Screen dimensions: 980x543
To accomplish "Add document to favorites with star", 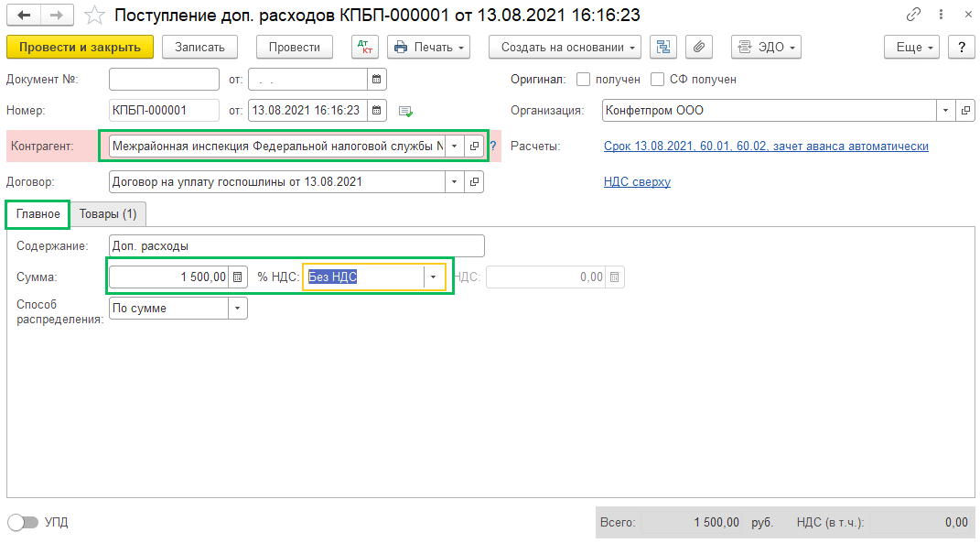I will point(93,16).
